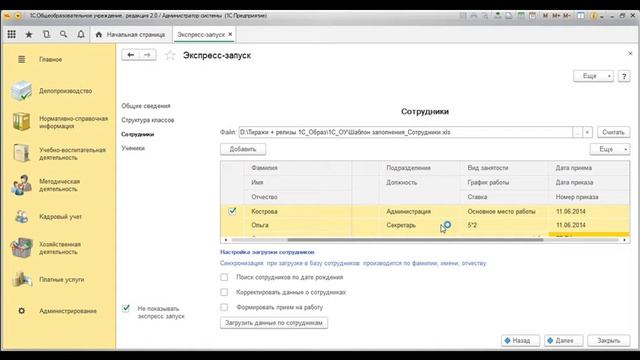The height and width of the screenshot is (360, 640).
Task: Click the Далее button
Action: 563,340
